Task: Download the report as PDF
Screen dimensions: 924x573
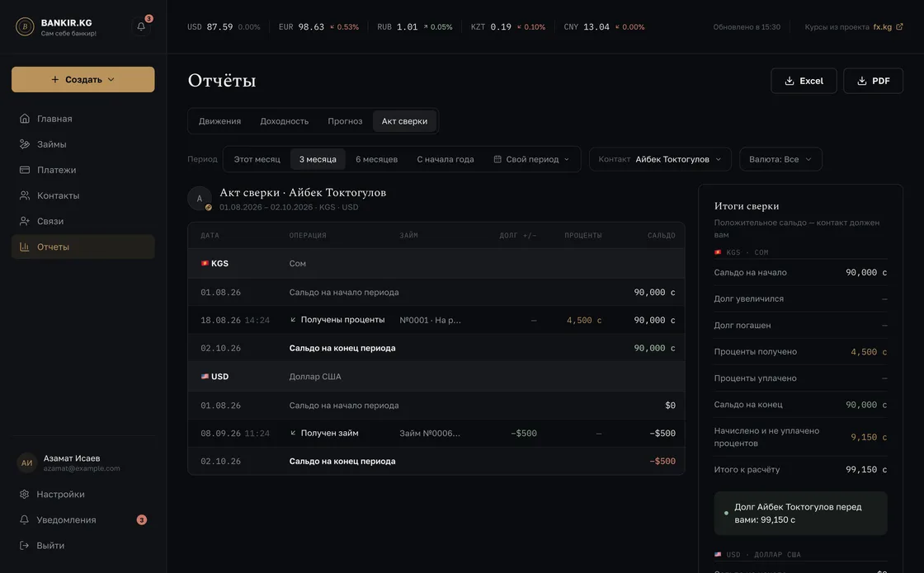Action: (874, 81)
